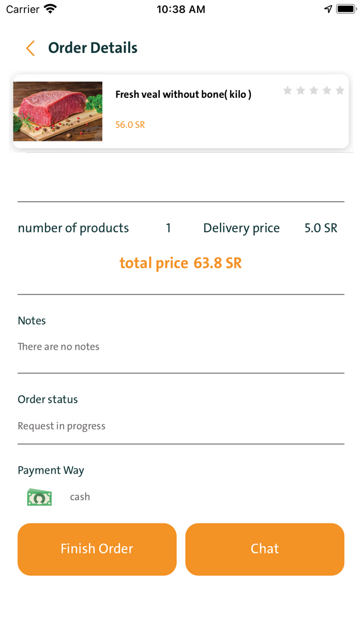Tap the location arrow status icon
Viewport: 362px width, 644px height.
(x=328, y=9)
